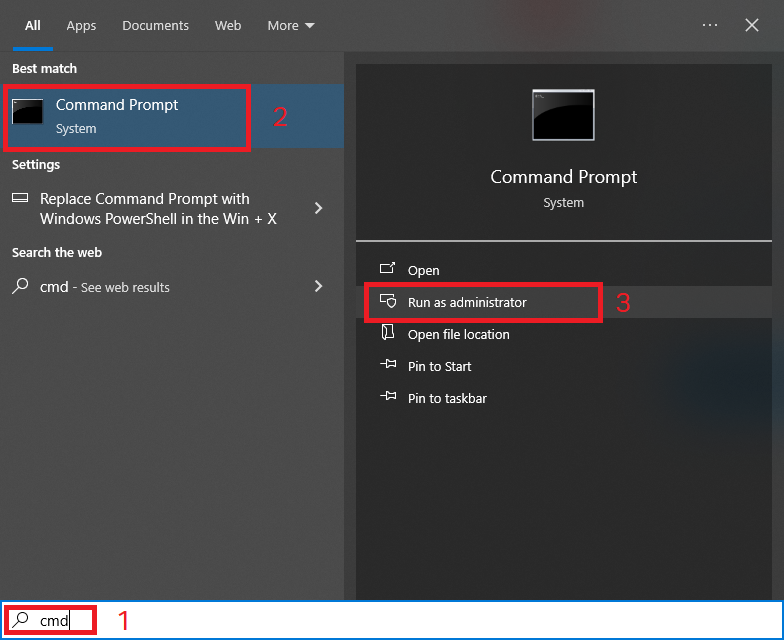Click the pin icon beside Pin to taskbar
784x640 pixels.
pos(388,396)
